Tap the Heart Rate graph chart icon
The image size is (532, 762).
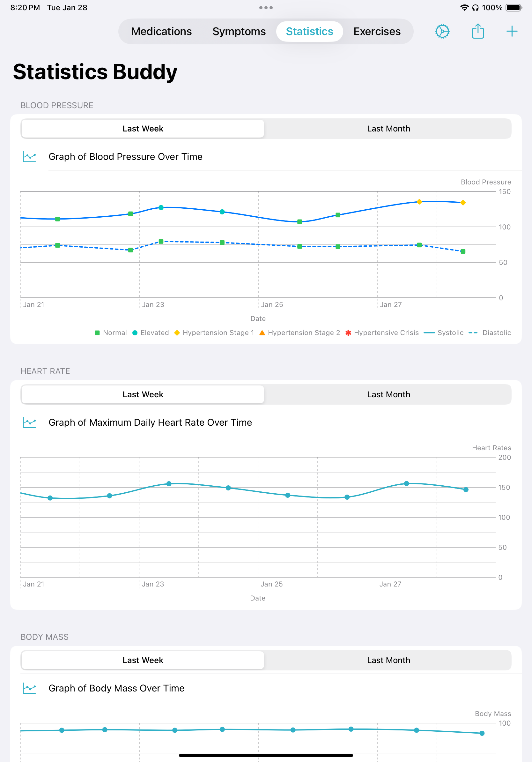pyautogui.click(x=29, y=422)
